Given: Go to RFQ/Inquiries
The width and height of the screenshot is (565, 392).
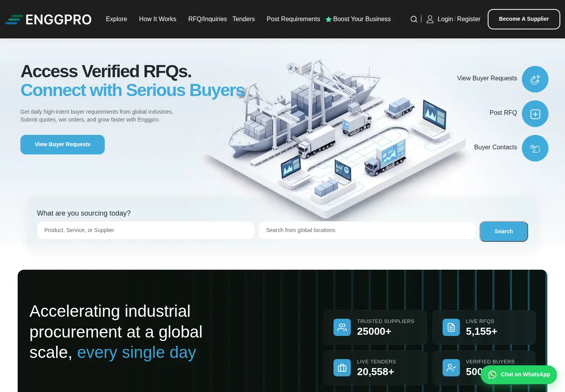Looking at the screenshot, I should tap(208, 19).
